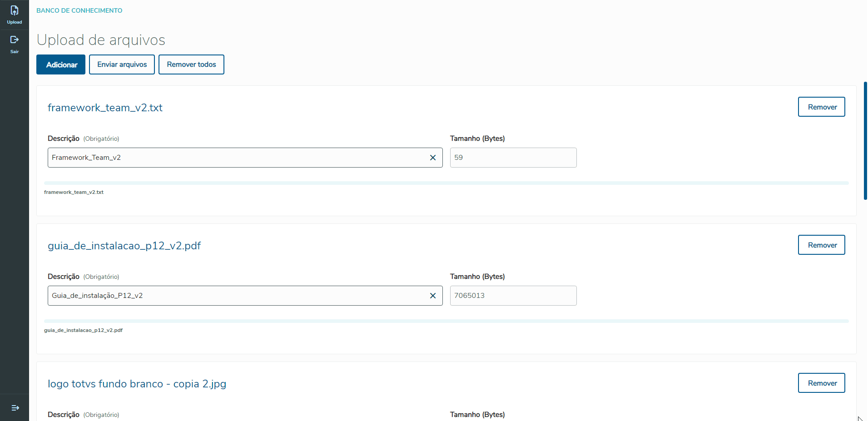
Task: Click the Upload de arquivos heading
Action: (101, 40)
